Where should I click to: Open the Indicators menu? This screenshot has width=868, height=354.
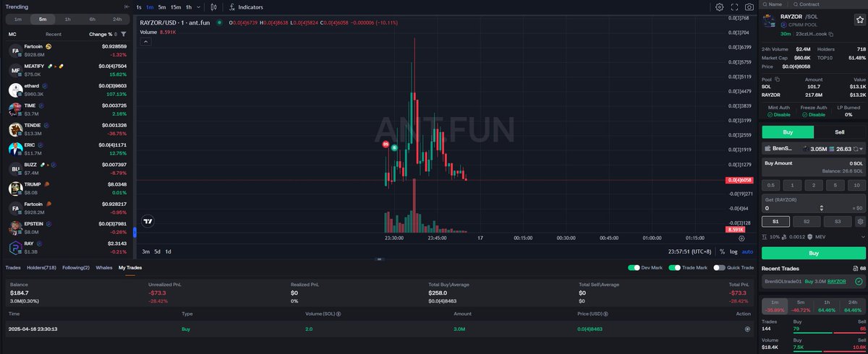coord(246,7)
